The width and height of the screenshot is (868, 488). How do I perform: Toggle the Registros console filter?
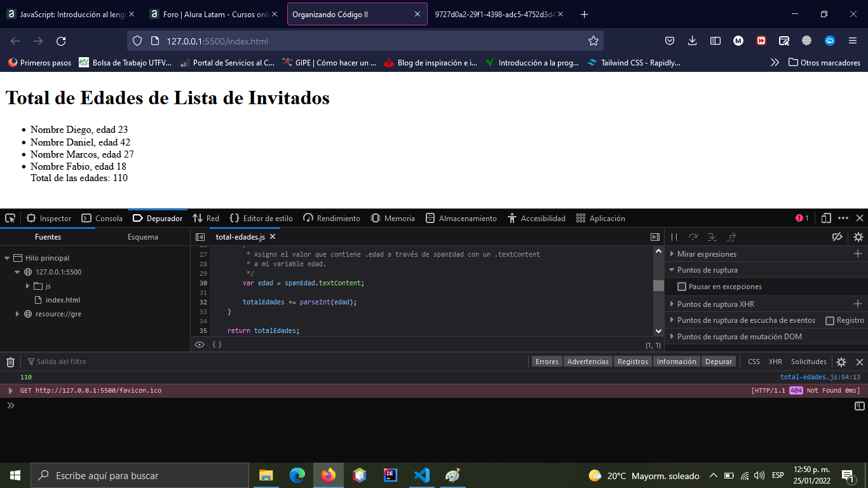(633, 362)
